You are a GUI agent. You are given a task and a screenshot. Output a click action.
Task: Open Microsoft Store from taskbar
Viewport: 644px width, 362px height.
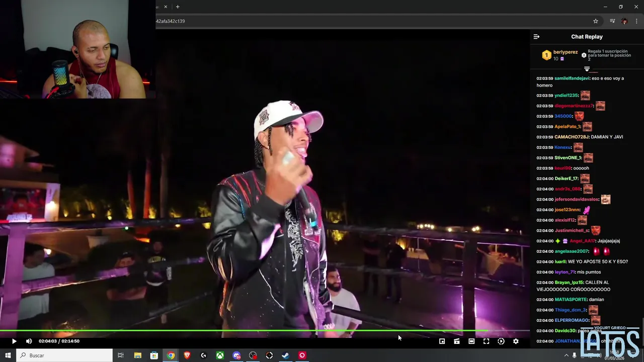click(x=154, y=355)
